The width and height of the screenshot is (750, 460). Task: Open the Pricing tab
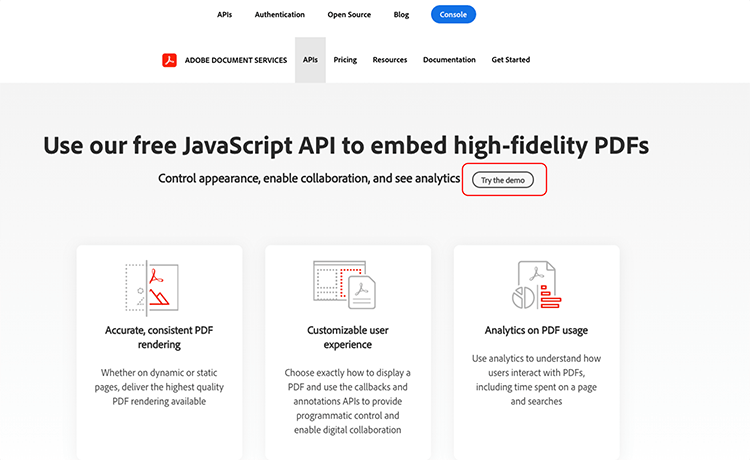pyautogui.click(x=345, y=60)
